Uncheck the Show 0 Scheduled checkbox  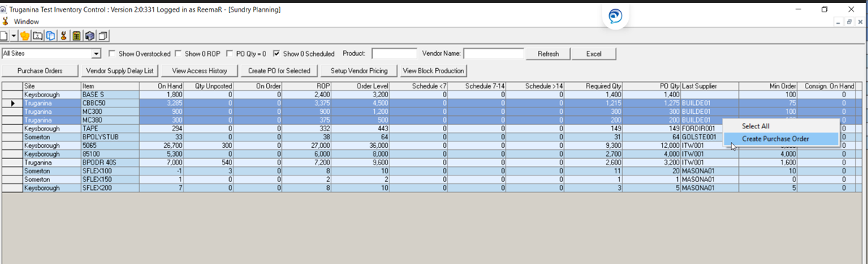pyautogui.click(x=276, y=54)
